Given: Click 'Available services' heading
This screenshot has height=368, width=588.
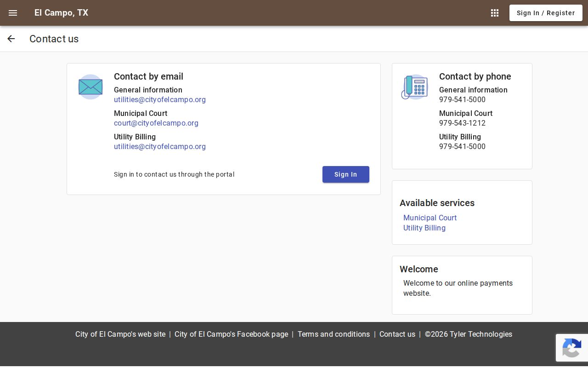Looking at the screenshot, I should [x=437, y=203].
